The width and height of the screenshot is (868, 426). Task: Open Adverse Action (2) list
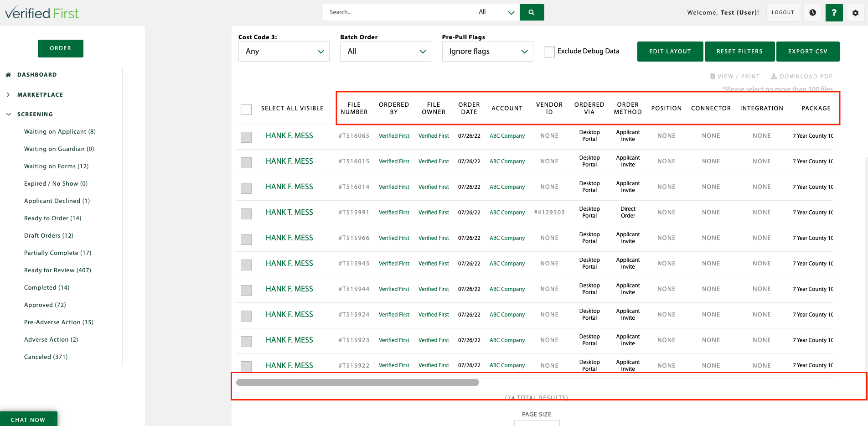pos(51,340)
